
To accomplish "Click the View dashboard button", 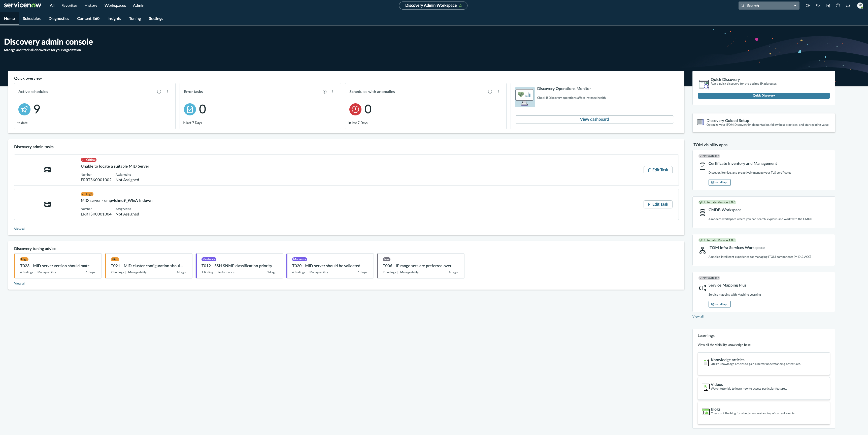I will pos(594,119).
